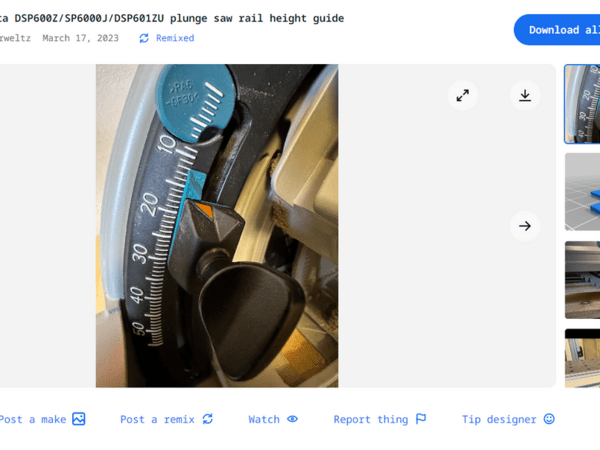
Task: Open the Remixed link
Action: point(175,38)
